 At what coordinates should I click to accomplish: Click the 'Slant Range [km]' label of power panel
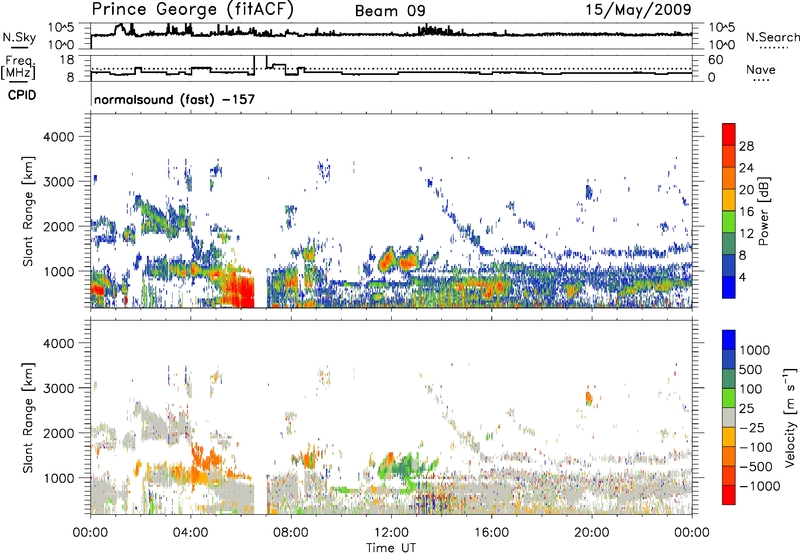[28, 211]
